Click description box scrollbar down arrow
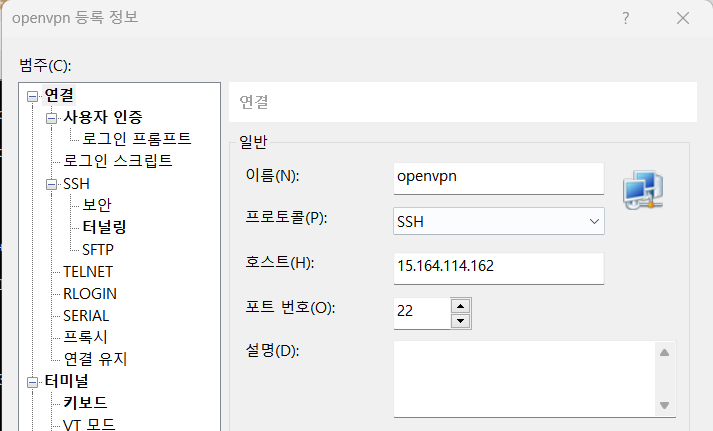The image size is (713, 431). pos(664,405)
